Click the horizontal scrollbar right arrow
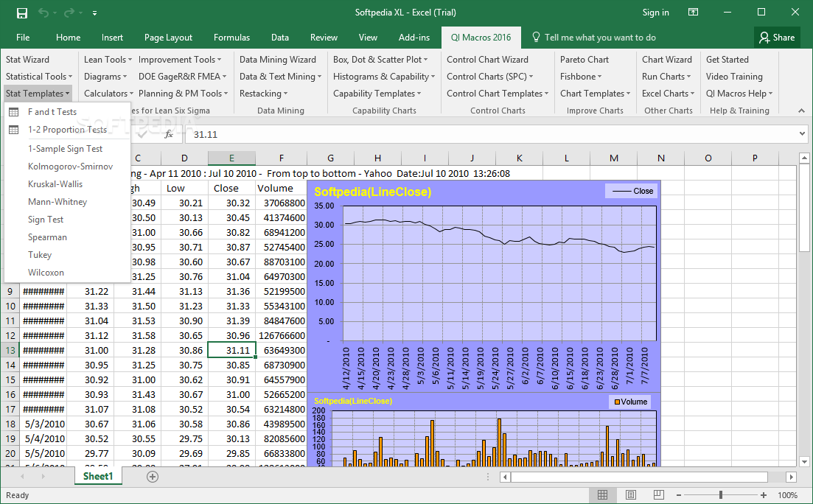The height and width of the screenshot is (504, 813). pyautogui.click(x=791, y=477)
